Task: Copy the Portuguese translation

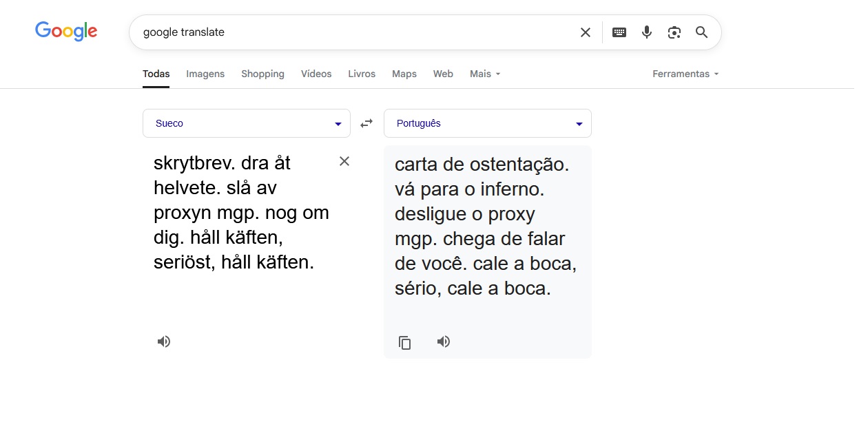Action: [405, 342]
